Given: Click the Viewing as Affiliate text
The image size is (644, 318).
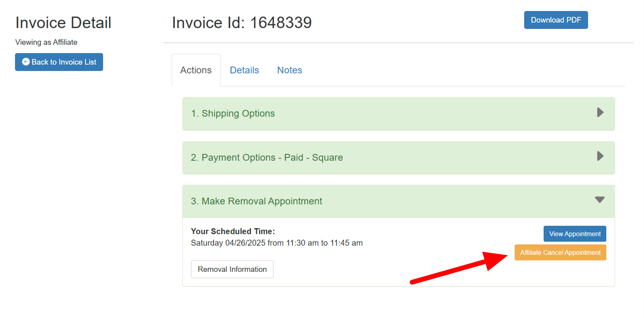Looking at the screenshot, I should 46,42.
